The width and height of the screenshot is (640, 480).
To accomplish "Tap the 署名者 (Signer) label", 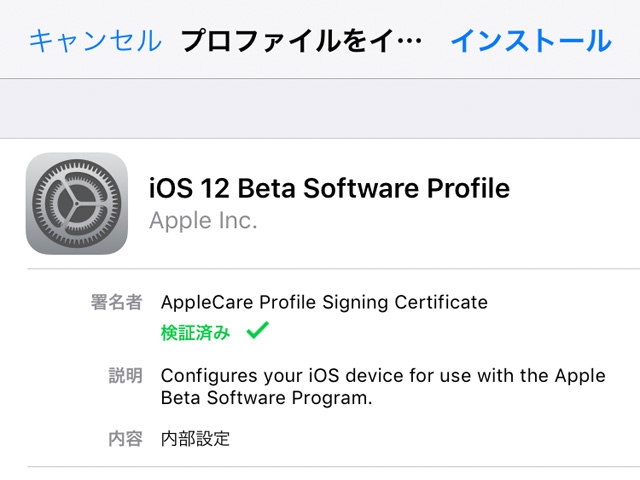I will click(x=116, y=302).
